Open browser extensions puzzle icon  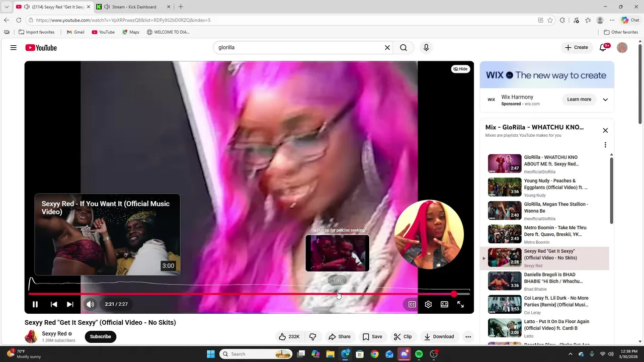[x=562, y=20]
